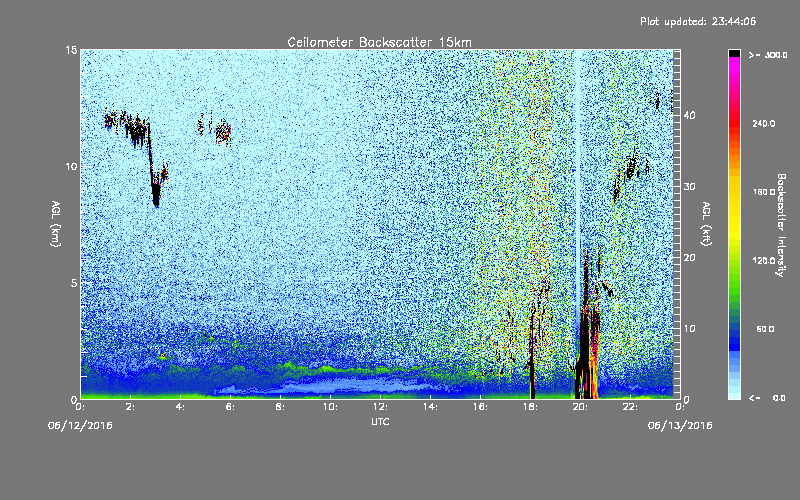Click the '14:' hour tick label
The image size is (800, 500).
click(430, 407)
